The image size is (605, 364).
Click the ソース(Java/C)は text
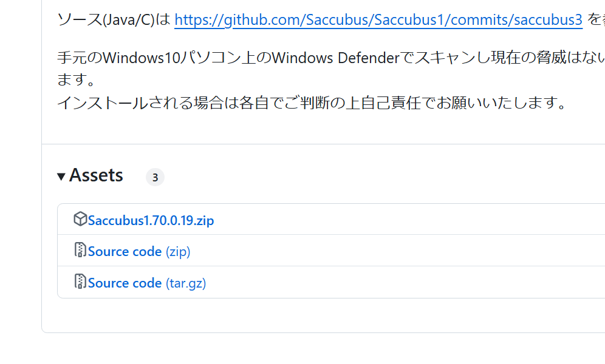(114, 20)
